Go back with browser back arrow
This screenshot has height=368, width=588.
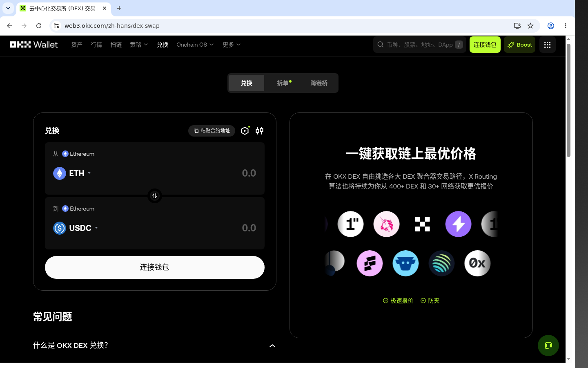pos(9,26)
